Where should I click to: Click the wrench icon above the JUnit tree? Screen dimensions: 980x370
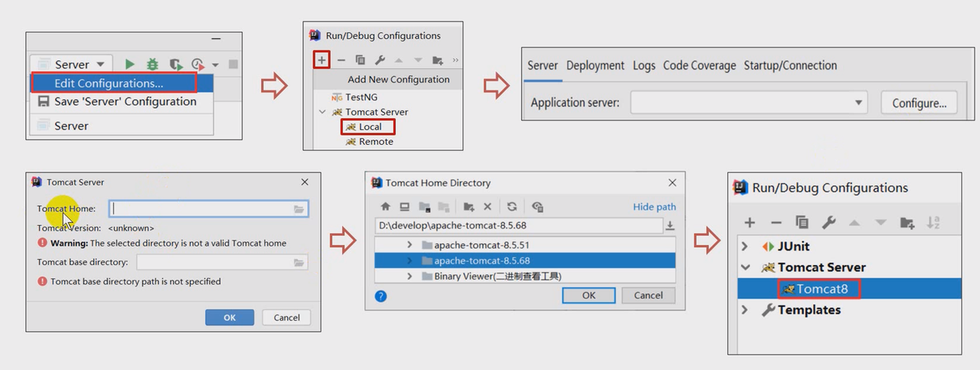click(x=828, y=222)
